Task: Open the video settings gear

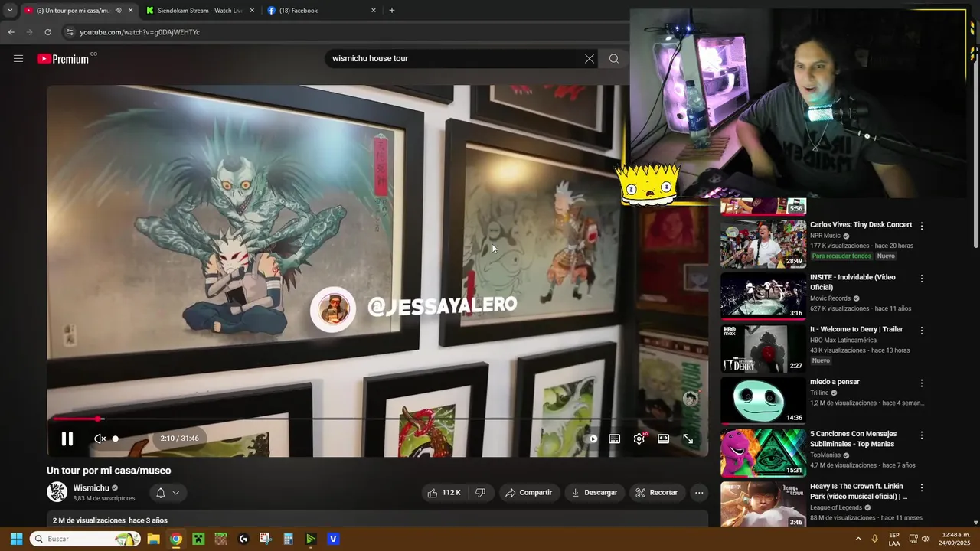Action: pyautogui.click(x=639, y=439)
